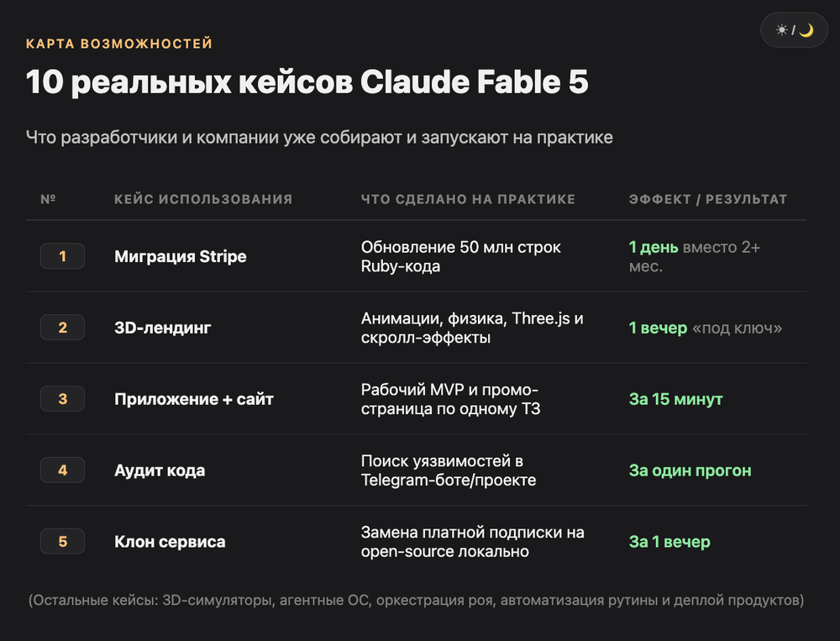Select the Приложение + сайт case title

193,399
